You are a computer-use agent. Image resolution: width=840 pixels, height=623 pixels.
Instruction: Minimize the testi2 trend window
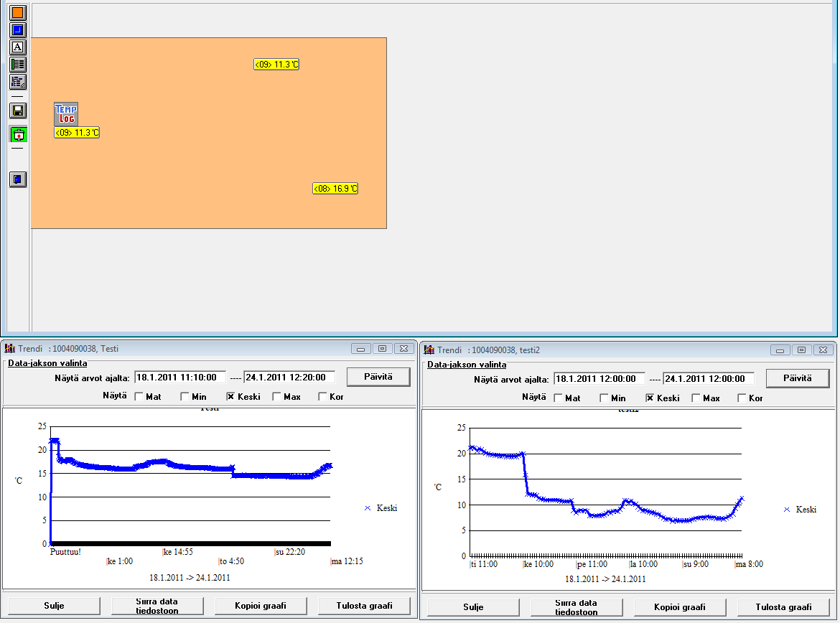coord(780,350)
